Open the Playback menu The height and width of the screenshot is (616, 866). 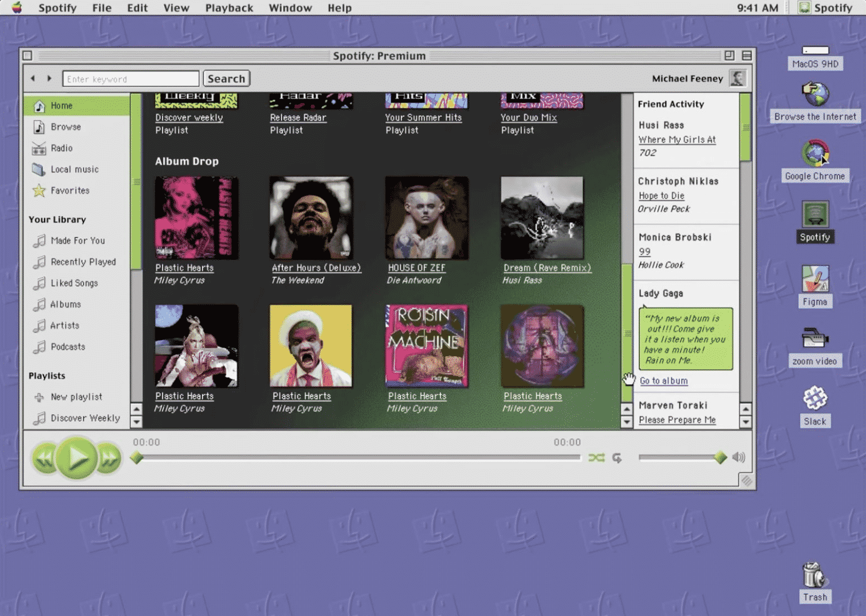(229, 8)
